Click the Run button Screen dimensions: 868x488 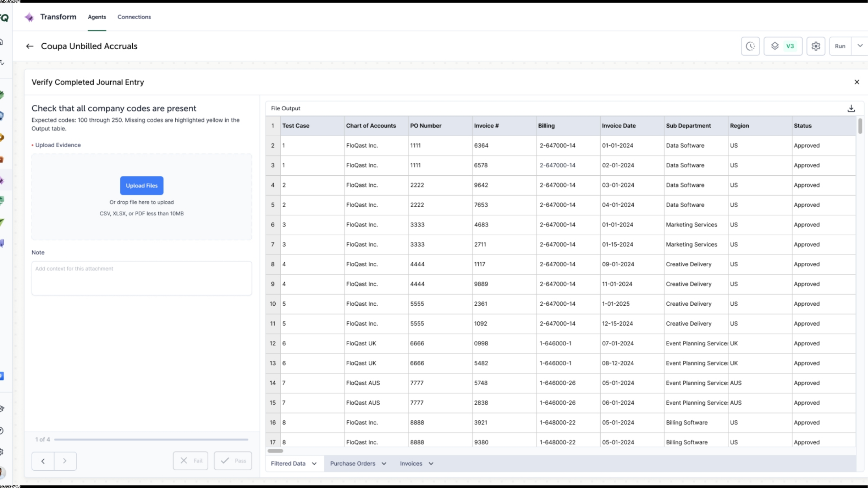tap(840, 46)
